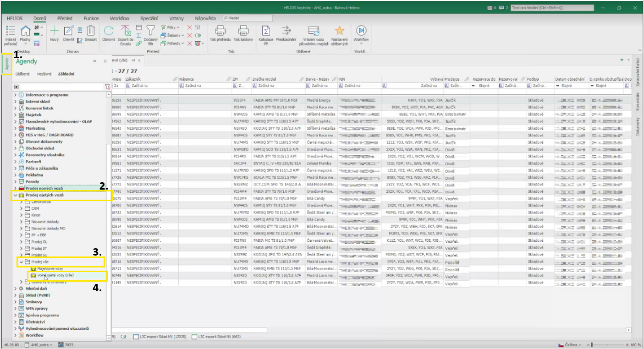Screen dimensions: 644x349
Task: Select Volné ojeté vozy (vše) item
Action: coord(55,275)
